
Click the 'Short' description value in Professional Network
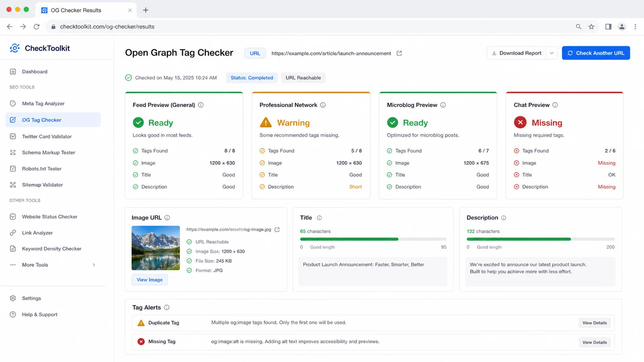click(x=355, y=187)
